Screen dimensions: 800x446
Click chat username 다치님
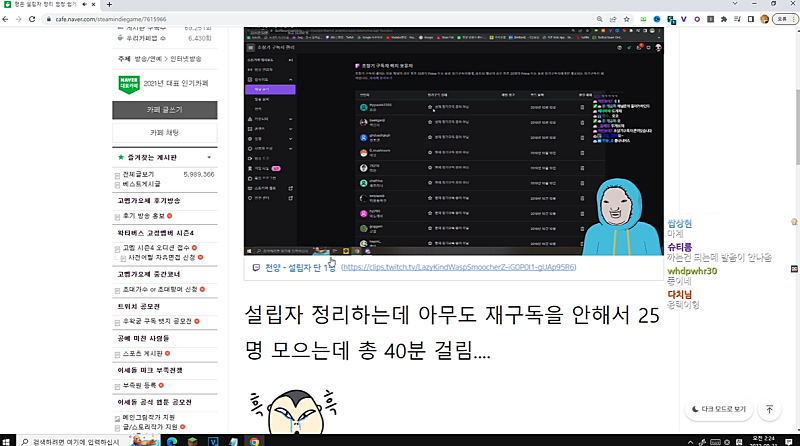[x=680, y=294]
